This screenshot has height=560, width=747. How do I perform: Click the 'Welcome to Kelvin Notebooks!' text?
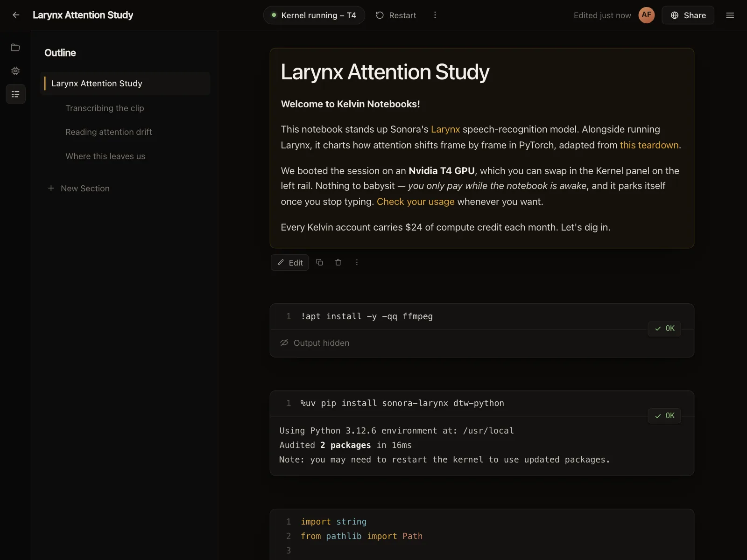point(351,104)
